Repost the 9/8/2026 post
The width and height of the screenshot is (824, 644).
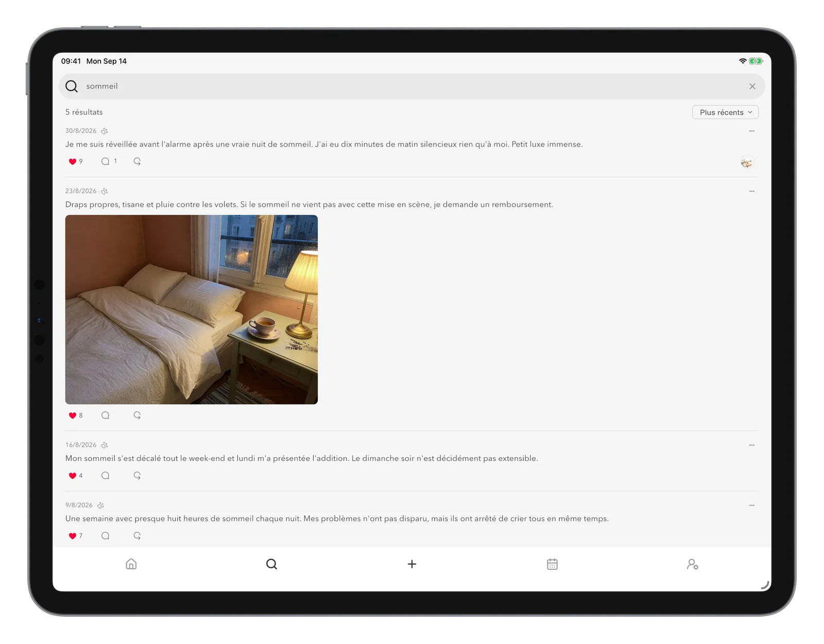pos(137,535)
